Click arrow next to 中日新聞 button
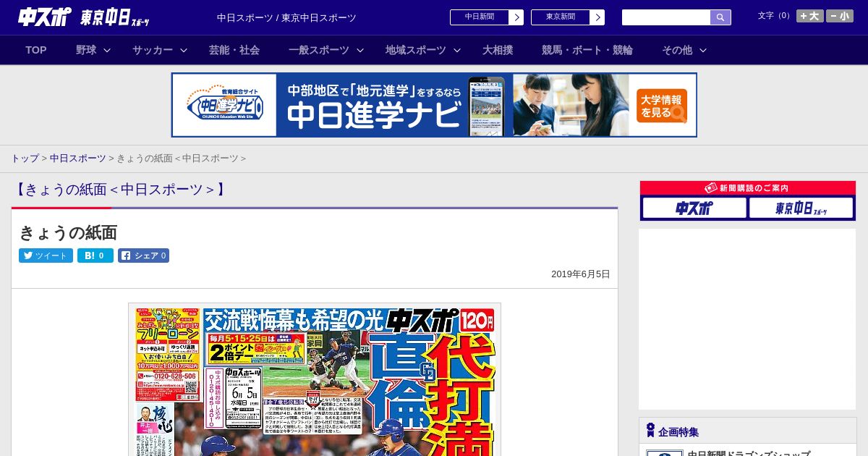The height and width of the screenshot is (456, 868). [x=516, y=17]
